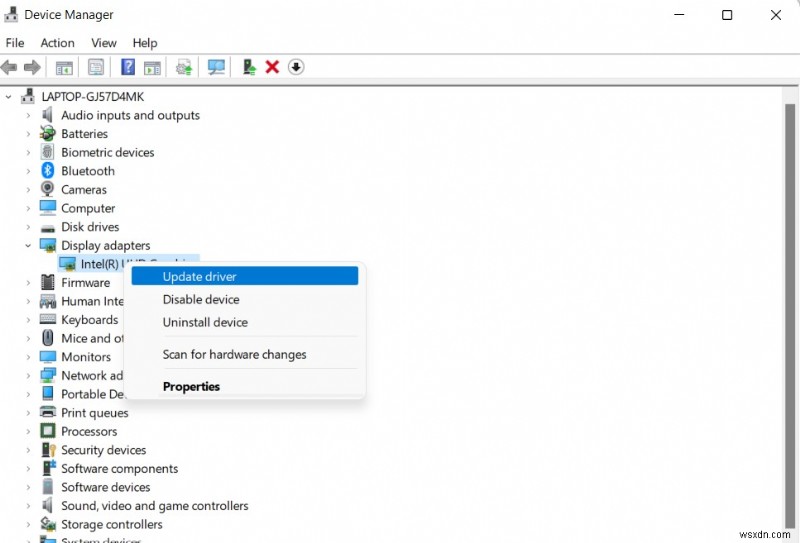
Task: Open the Action menu
Action: 57,43
